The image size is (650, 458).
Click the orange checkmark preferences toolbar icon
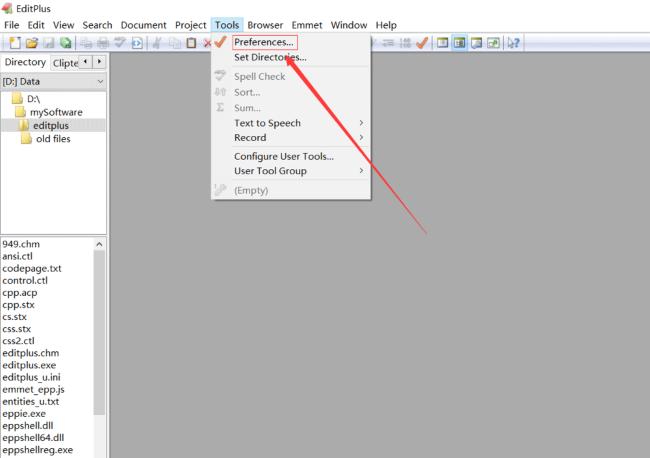(422, 43)
